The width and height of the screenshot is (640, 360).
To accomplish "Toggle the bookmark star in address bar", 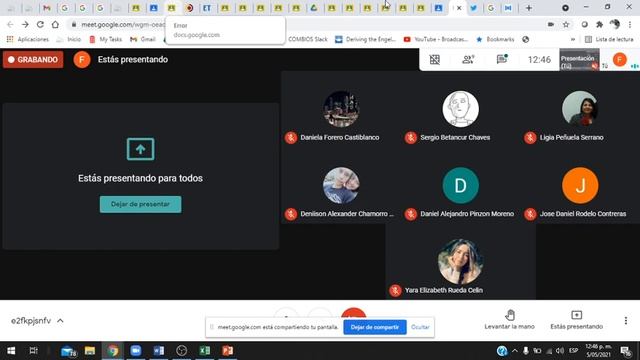I will pos(566,24).
